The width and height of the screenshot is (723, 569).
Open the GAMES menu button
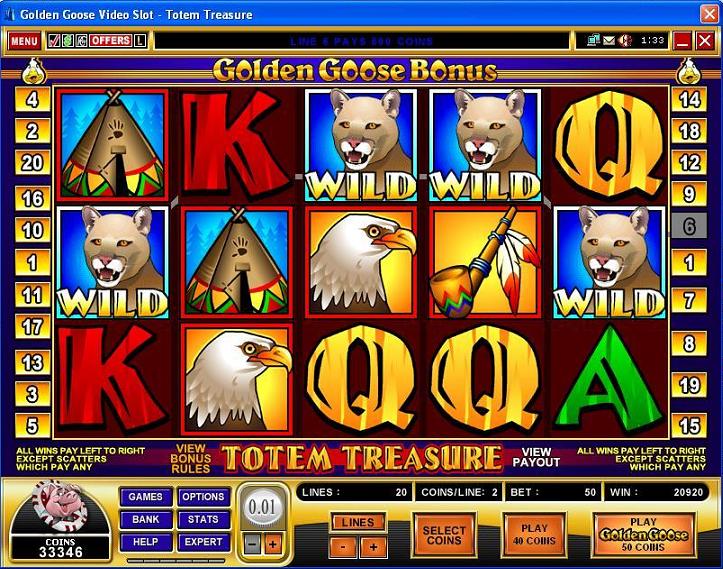[x=146, y=497]
